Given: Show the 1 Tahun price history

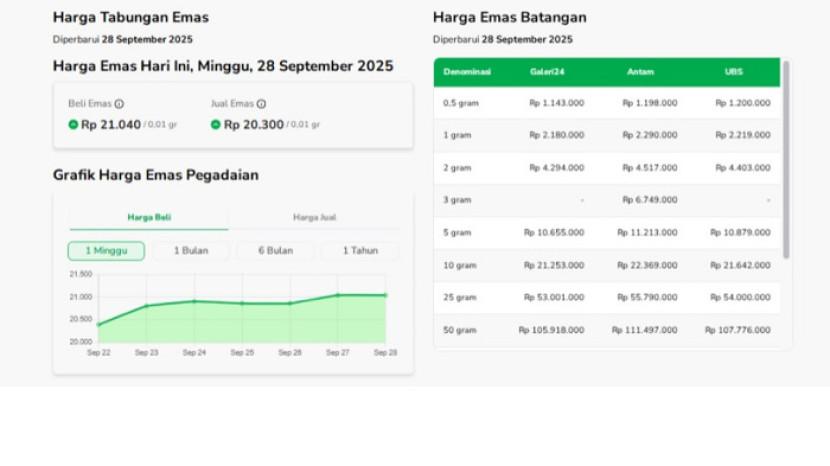Looking at the screenshot, I should pos(360,251).
